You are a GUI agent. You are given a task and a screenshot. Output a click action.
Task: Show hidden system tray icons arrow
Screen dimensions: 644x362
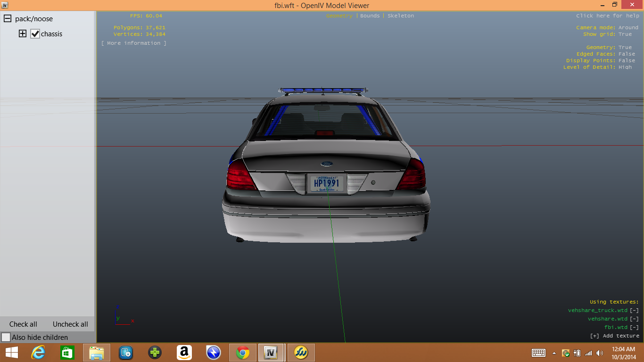click(x=554, y=353)
